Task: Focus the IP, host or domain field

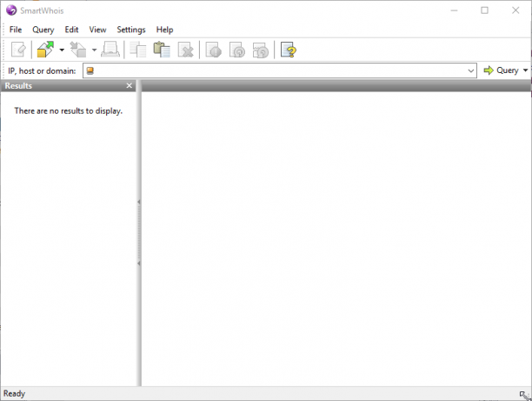Action: (x=280, y=70)
